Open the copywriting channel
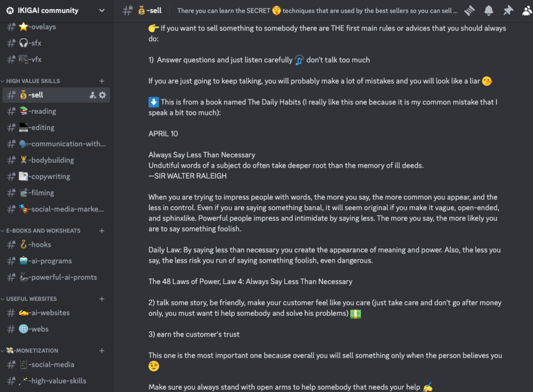The width and height of the screenshot is (533, 392). click(50, 176)
